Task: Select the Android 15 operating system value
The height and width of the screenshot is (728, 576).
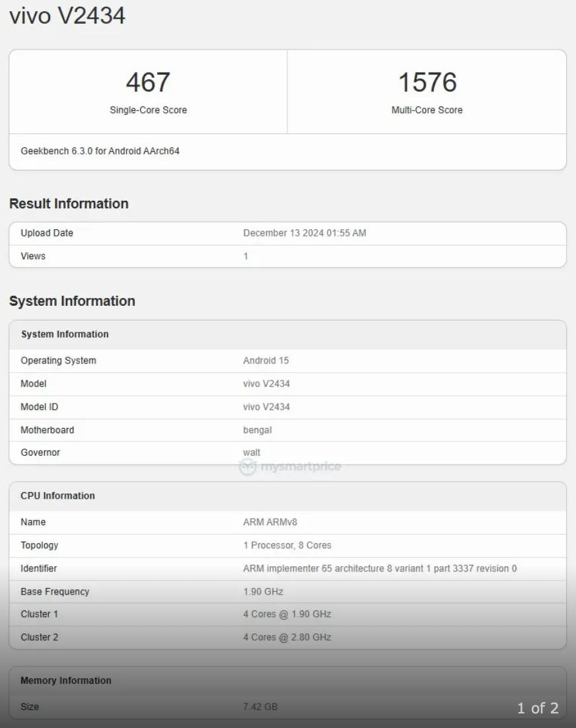Action: pyautogui.click(x=266, y=361)
